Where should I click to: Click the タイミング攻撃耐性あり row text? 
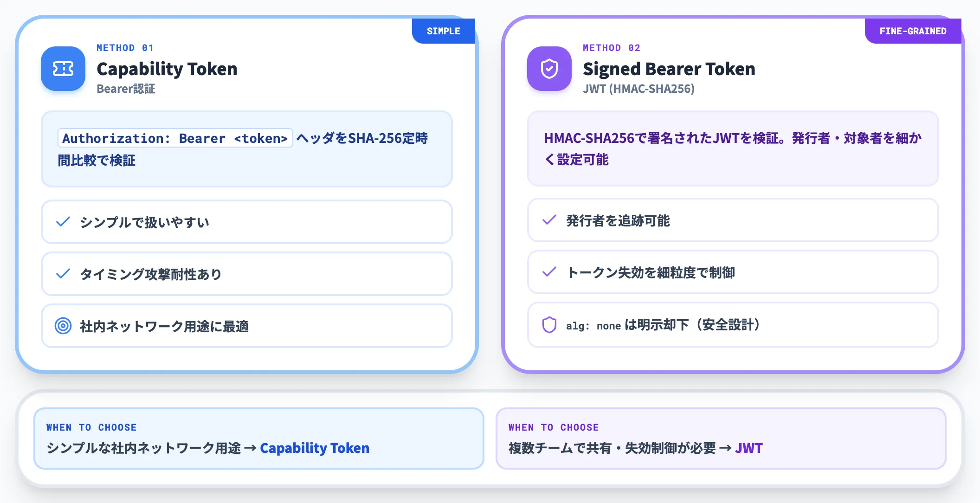(151, 274)
